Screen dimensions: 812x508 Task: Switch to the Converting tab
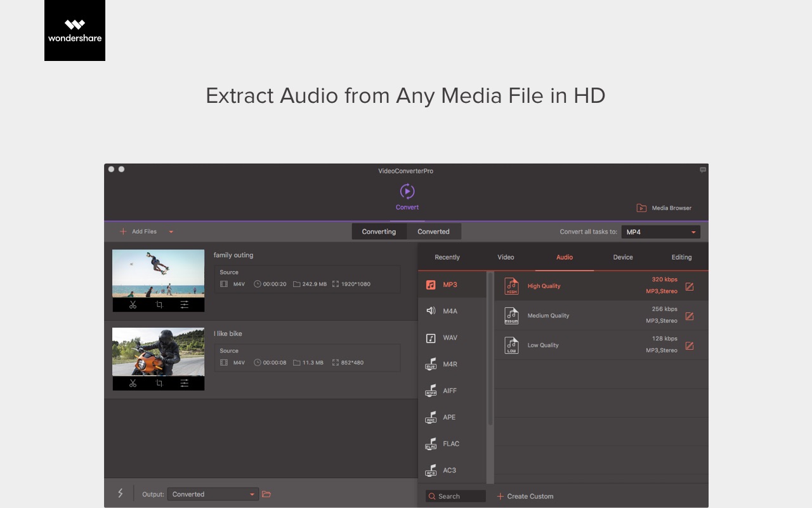[x=379, y=232]
